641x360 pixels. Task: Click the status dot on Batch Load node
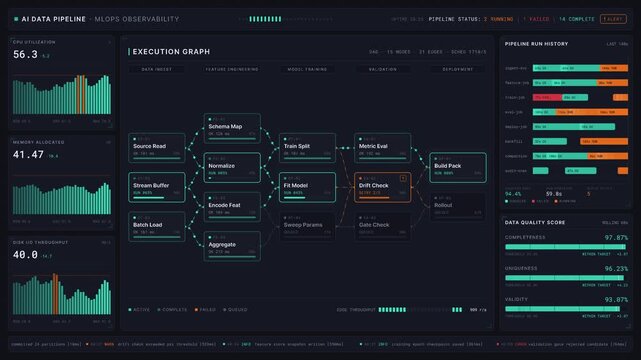135,218
